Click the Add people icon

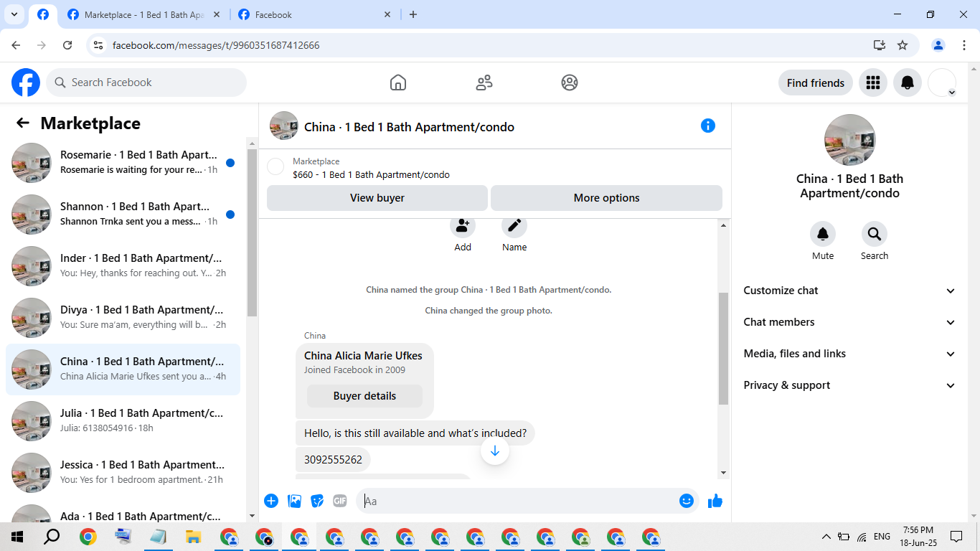pyautogui.click(x=463, y=225)
